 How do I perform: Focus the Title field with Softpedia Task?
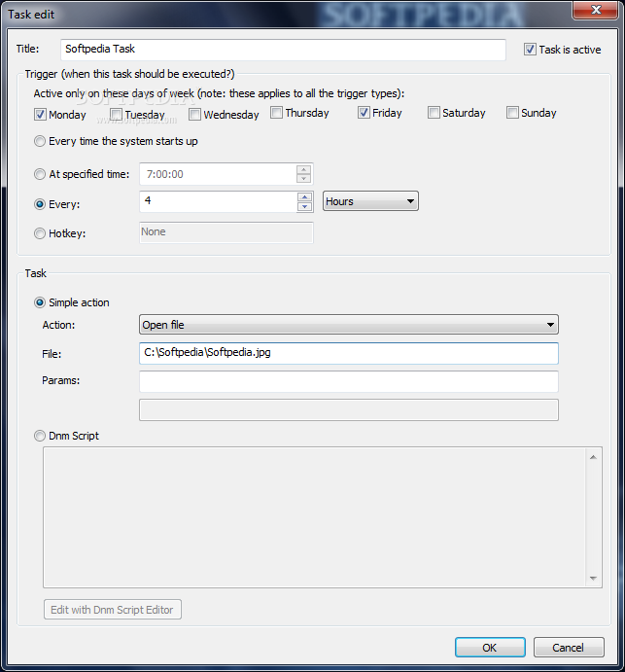(x=283, y=50)
